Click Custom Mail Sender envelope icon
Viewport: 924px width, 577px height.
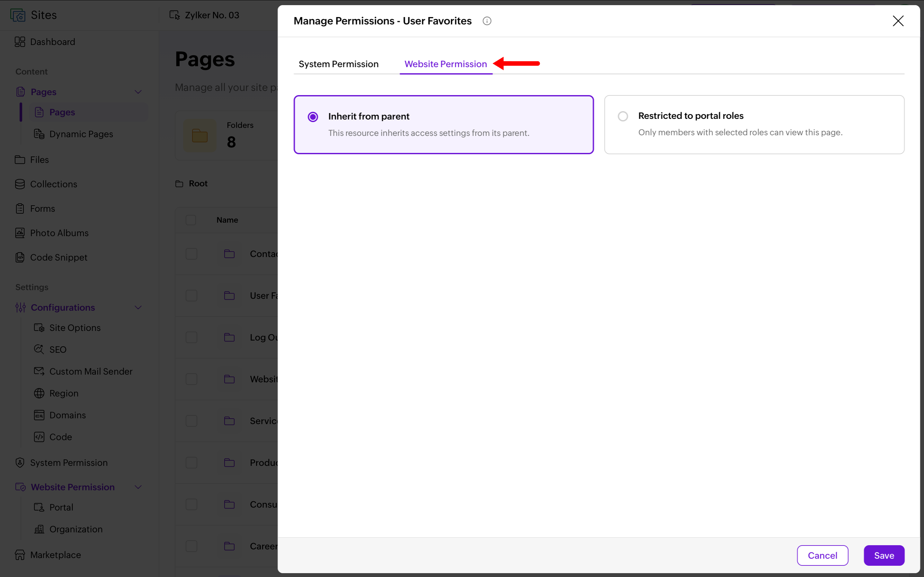[x=39, y=371]
